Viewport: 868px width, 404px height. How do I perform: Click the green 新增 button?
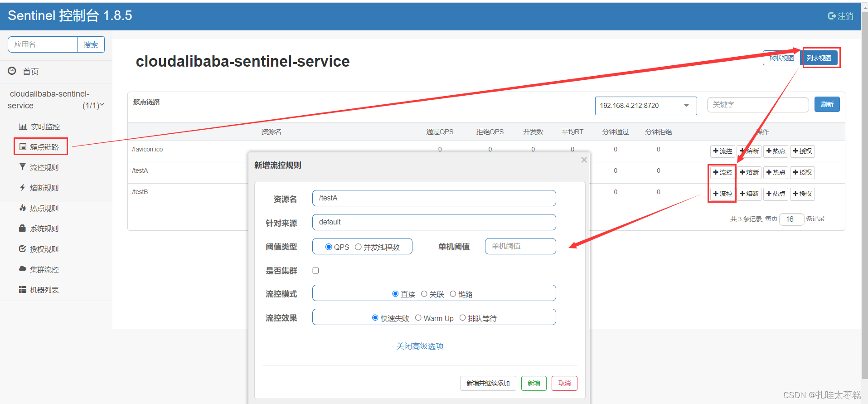(534, 383)
